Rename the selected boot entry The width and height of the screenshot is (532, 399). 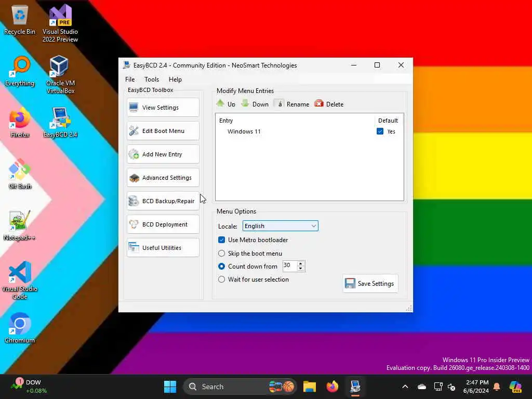[292, 104]
